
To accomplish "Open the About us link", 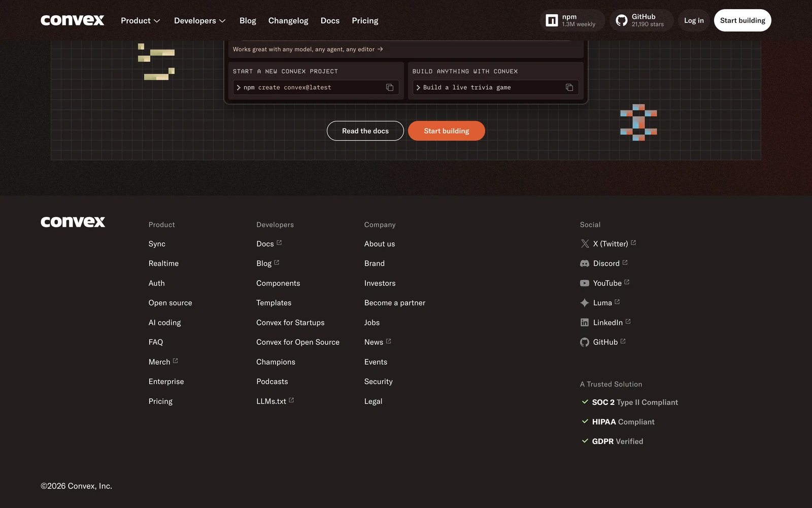I will tap(380, 244).
